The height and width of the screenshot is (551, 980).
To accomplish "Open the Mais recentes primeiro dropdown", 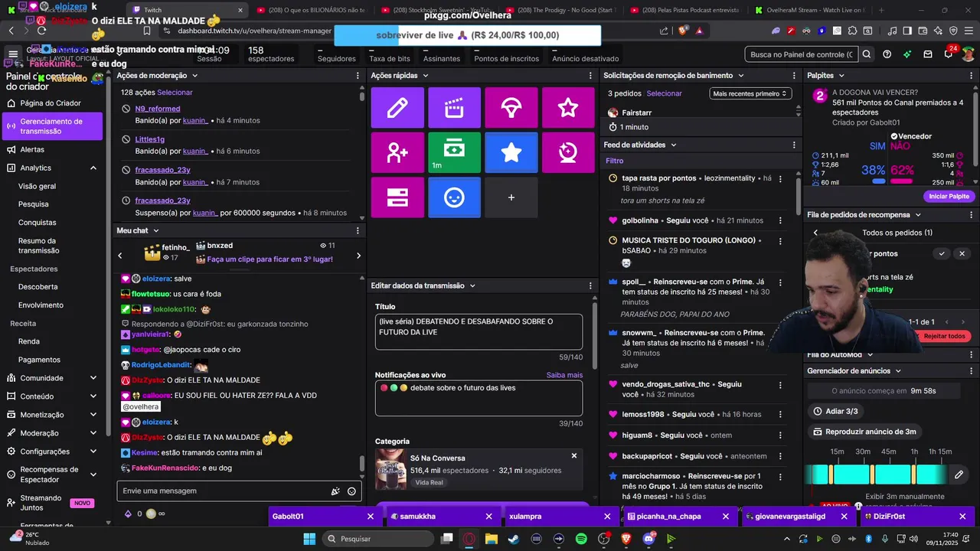I will [750, 93].
